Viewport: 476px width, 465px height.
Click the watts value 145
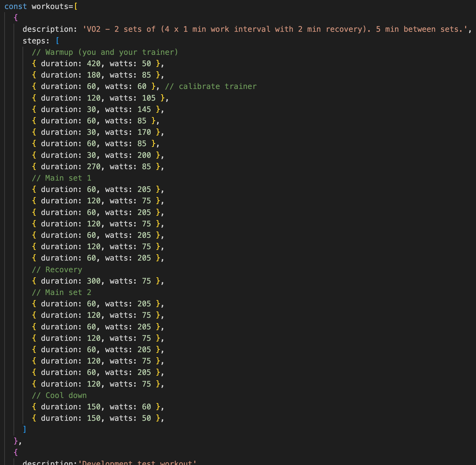[144, 109]
